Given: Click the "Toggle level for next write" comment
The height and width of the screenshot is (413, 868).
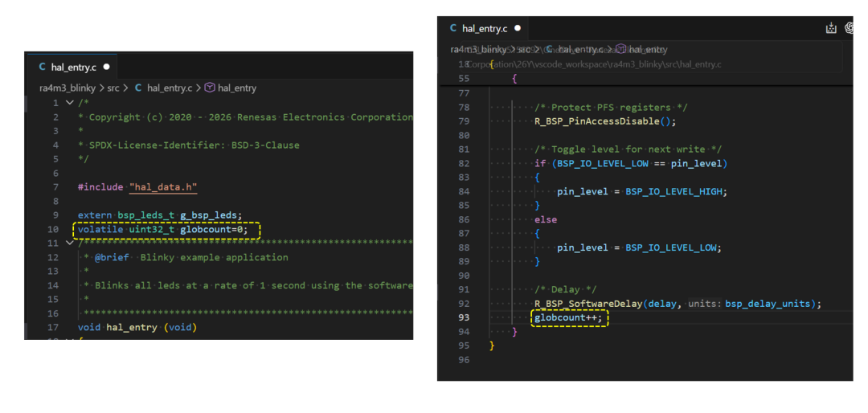Looking at the screenshot, I should point(628,149).
